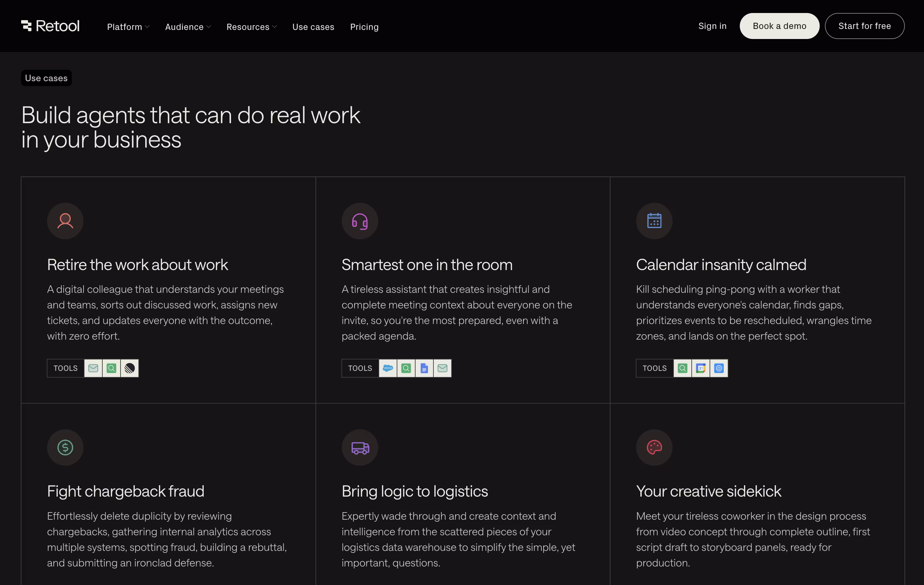Click the delivery truck icon above Bring logic
The width and height of the screenshot is (924, 585).
coord(360,448)
